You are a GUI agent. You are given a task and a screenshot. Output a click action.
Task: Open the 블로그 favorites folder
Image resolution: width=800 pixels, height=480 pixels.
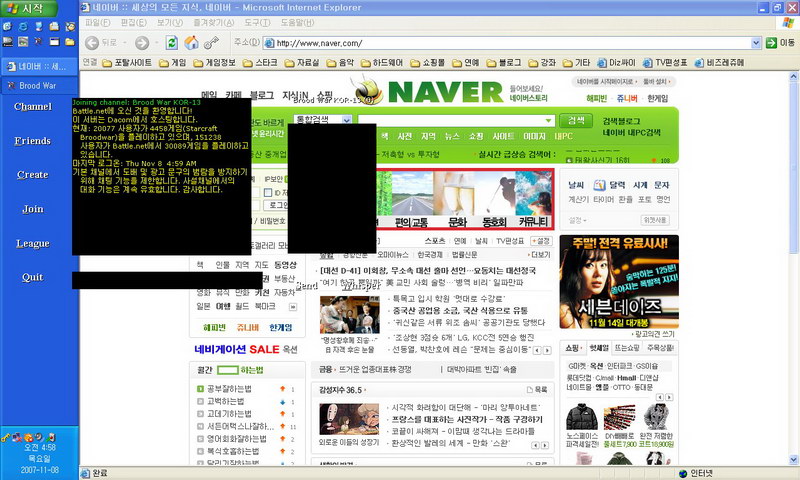point(504,63)
